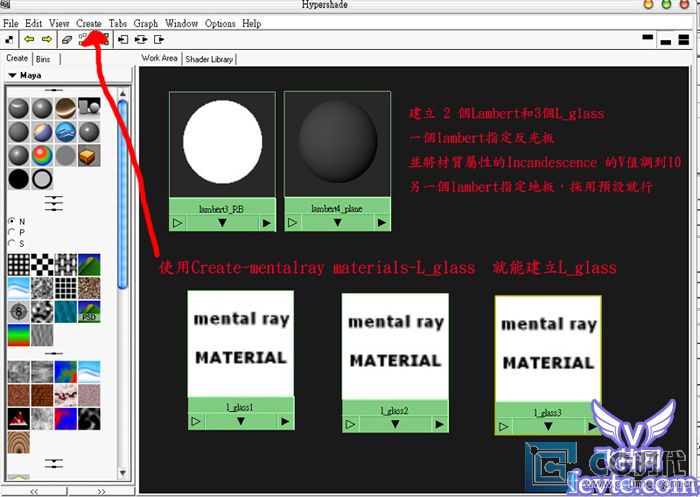Click the left double-chevron button at panel bottom
Screen dimensions: 700x497
(x=34, y=491)
